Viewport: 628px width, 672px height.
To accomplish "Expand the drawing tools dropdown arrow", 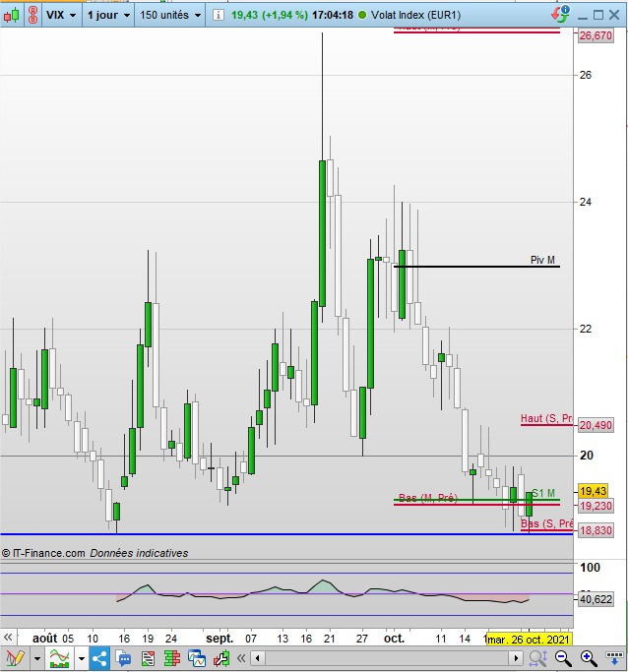I will (36, 658).
